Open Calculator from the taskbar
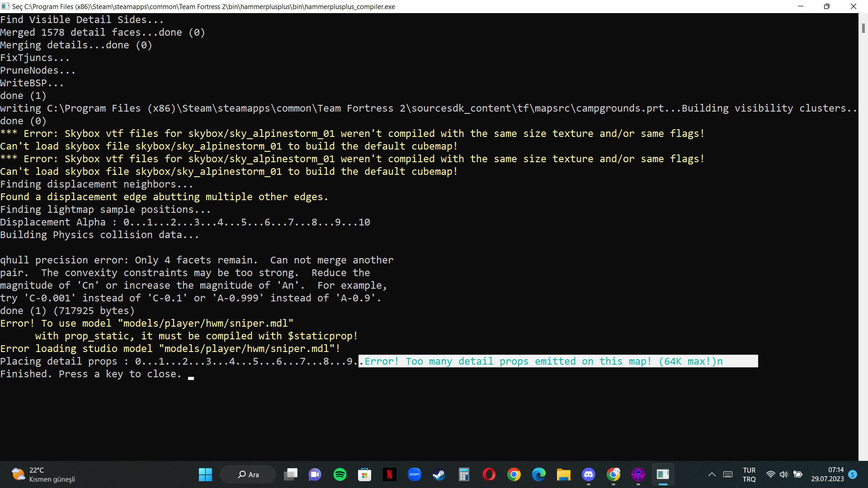Image resolution: width=868 pixels, height=488 pixels. tap(464, 474)
